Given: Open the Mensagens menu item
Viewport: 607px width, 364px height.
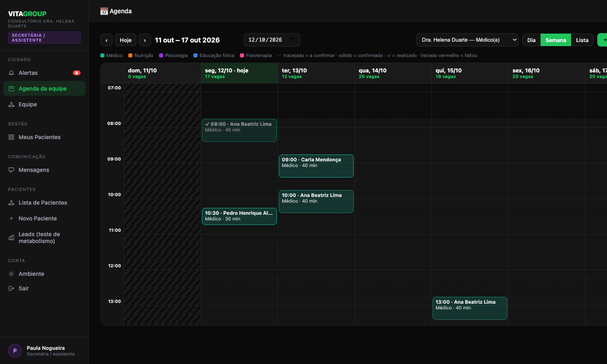Looking at the screenshot, I should (x=44, y=170).
